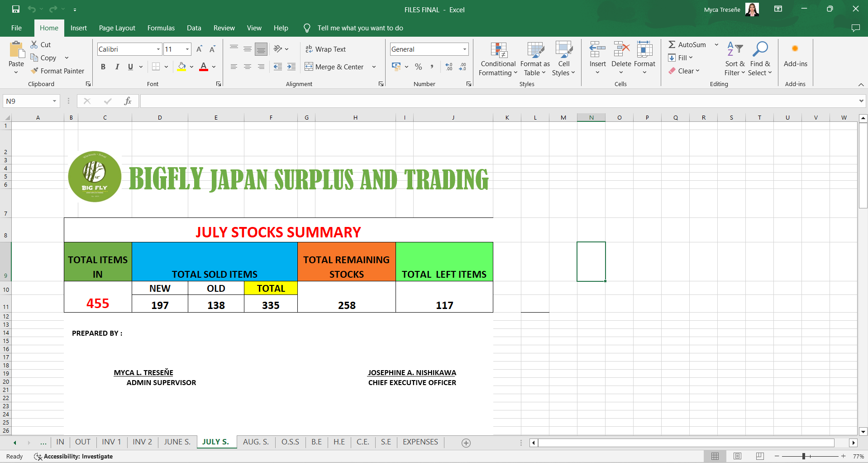Open the Cell Styles gallery

click(563, 59)
